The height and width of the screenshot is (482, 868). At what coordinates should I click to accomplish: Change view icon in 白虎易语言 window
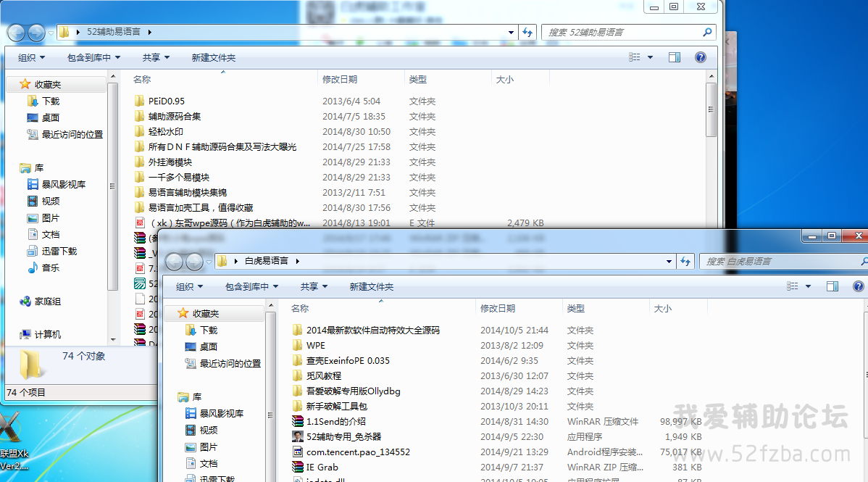point(792,286)
